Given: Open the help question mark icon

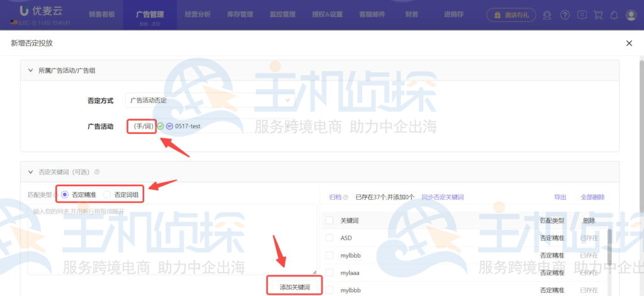Looking at the screenshot, I should (x=565, y=15).
